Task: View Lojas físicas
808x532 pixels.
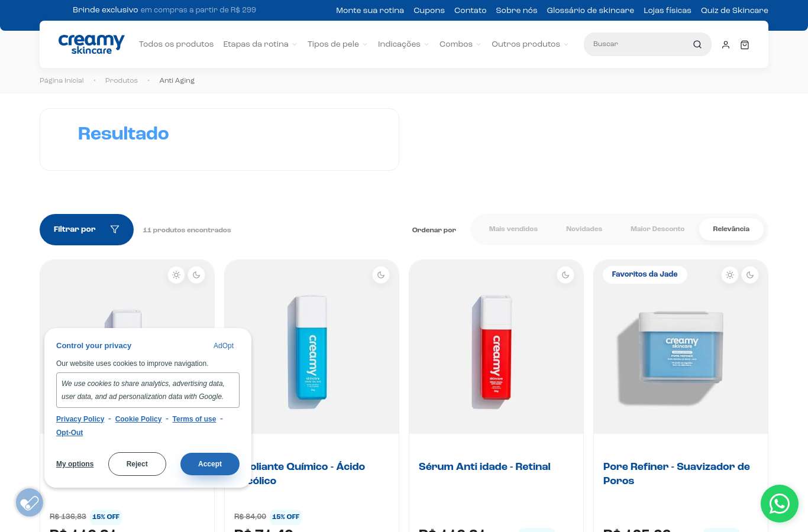Action: click(667, 11)
